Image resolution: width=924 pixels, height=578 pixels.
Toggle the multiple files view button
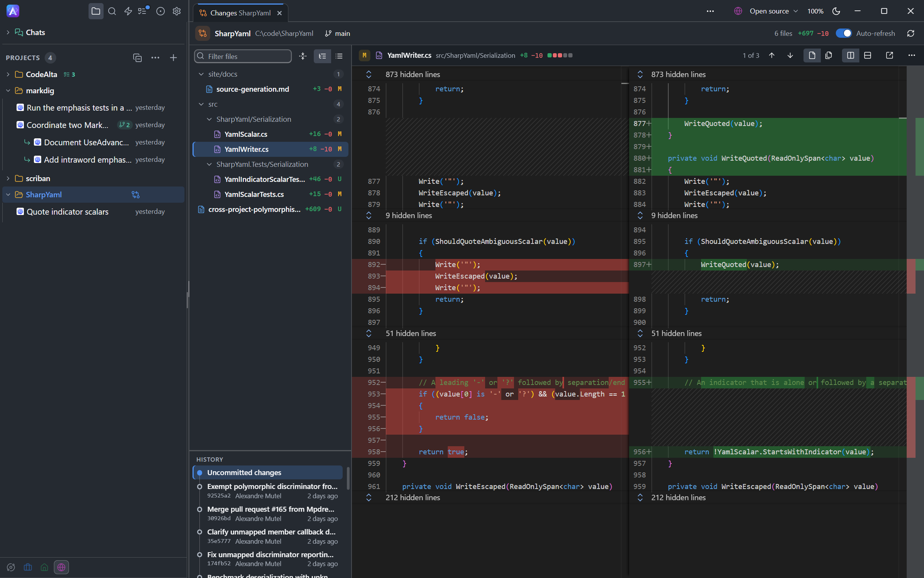point(829,55)
